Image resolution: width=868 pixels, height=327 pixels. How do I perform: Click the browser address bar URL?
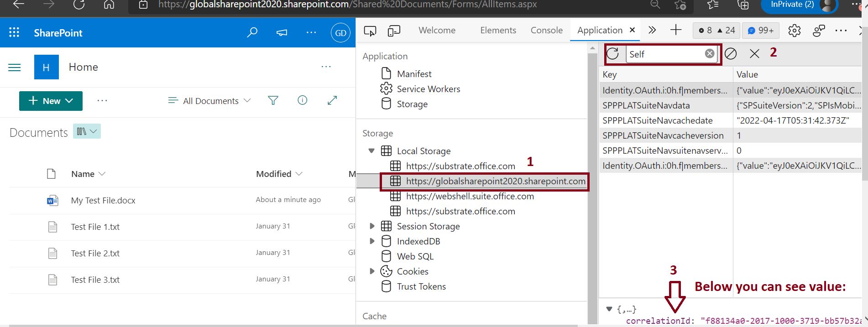point(347,5)
